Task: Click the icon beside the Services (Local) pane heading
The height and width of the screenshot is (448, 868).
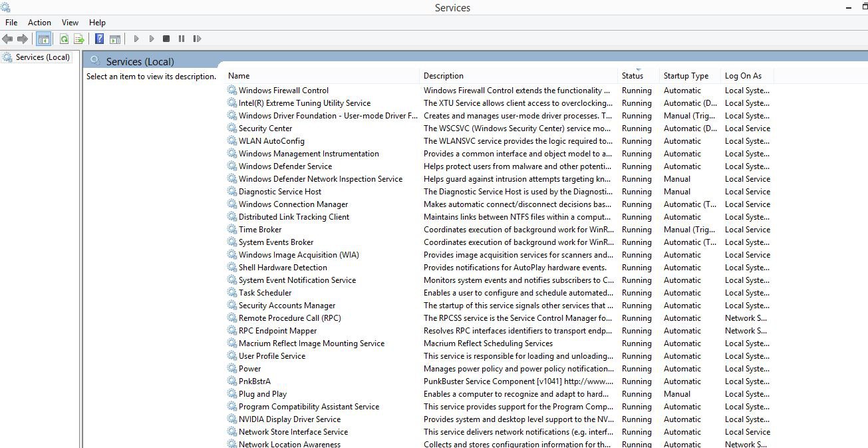Action: click(96, 61)
